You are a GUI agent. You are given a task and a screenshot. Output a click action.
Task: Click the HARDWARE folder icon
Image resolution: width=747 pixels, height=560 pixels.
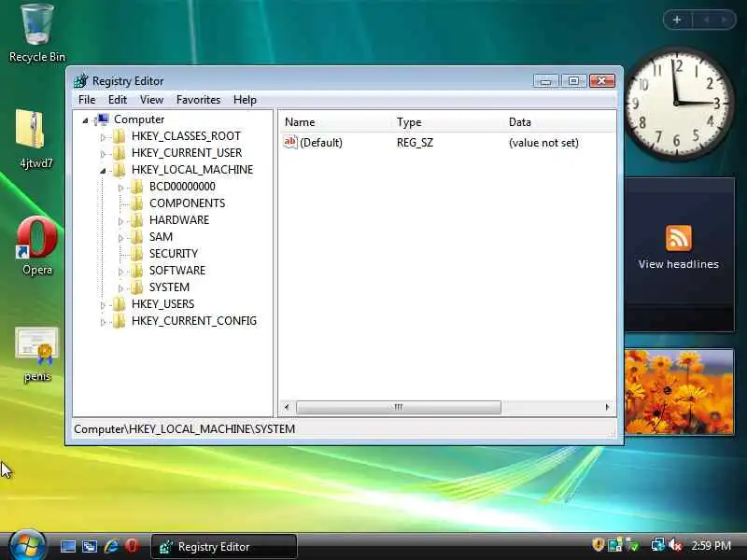pyautogui.click(x=136, y=220)
